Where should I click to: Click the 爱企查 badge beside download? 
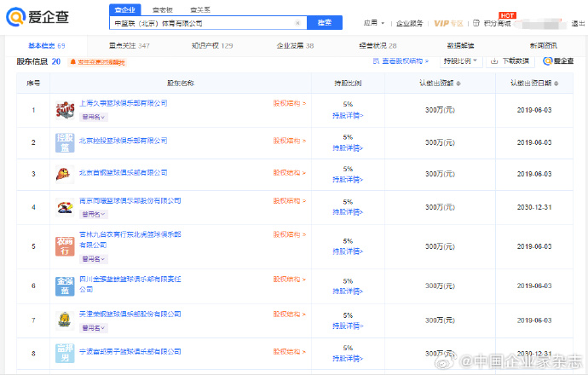coord(558,61)
